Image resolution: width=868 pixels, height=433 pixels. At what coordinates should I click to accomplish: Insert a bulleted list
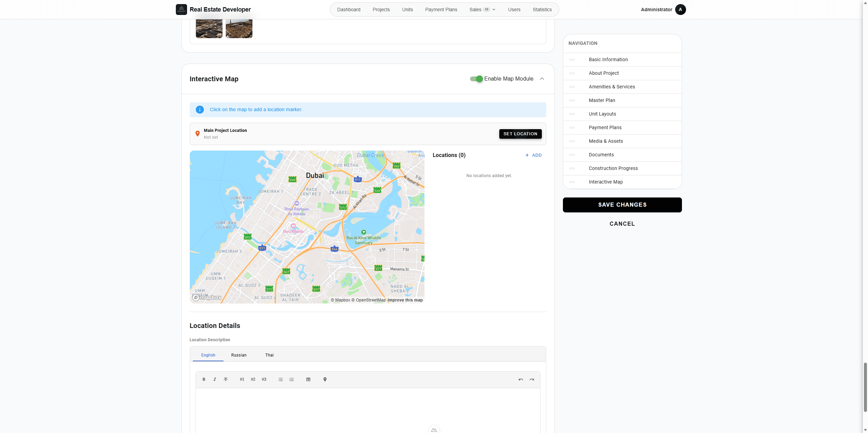281,379
